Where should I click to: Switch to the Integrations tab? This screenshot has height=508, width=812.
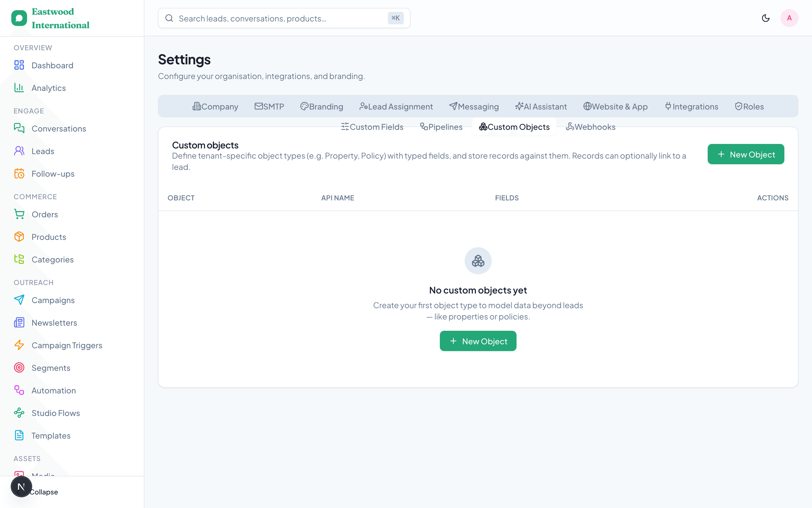pos(692,106)
